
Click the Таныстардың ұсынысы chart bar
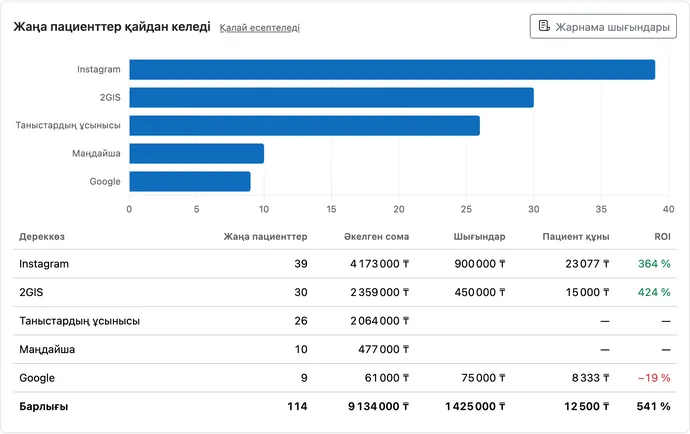(305, 125)
